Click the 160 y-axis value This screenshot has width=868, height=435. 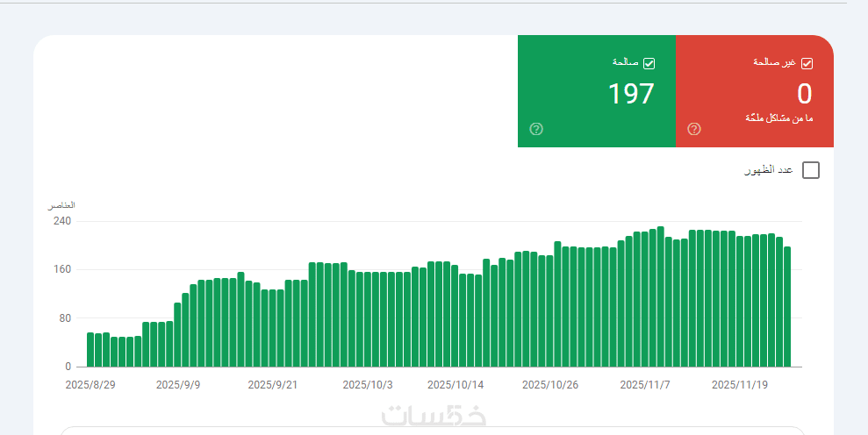62,269
